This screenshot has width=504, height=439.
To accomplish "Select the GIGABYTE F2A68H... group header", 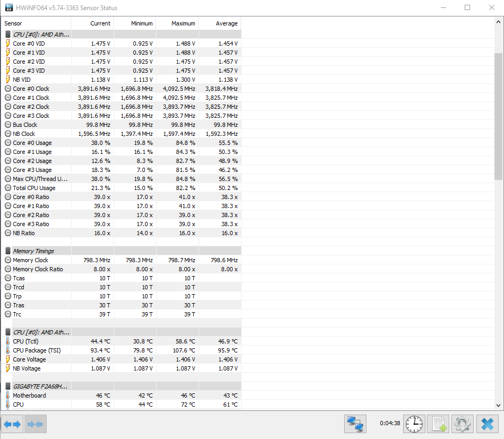I will click(40, 386).
